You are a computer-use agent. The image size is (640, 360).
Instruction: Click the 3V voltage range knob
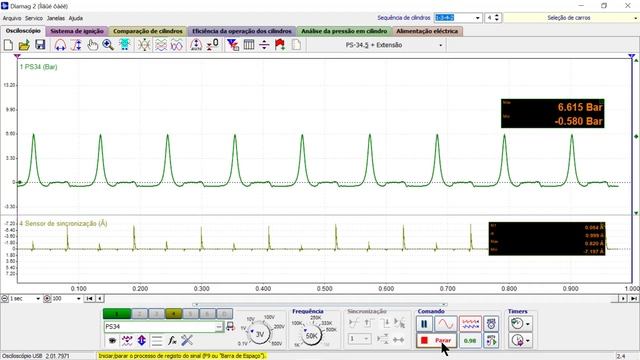click(260, 335)
